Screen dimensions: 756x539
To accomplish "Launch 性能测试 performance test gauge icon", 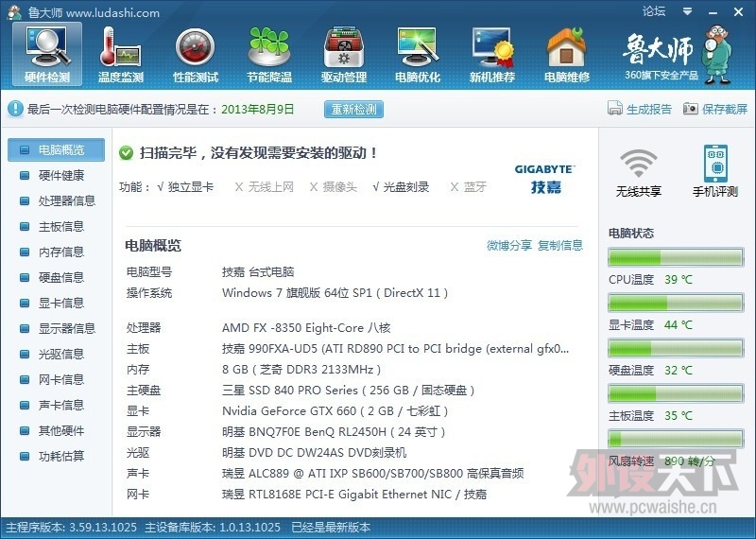I will coord(196,55).
